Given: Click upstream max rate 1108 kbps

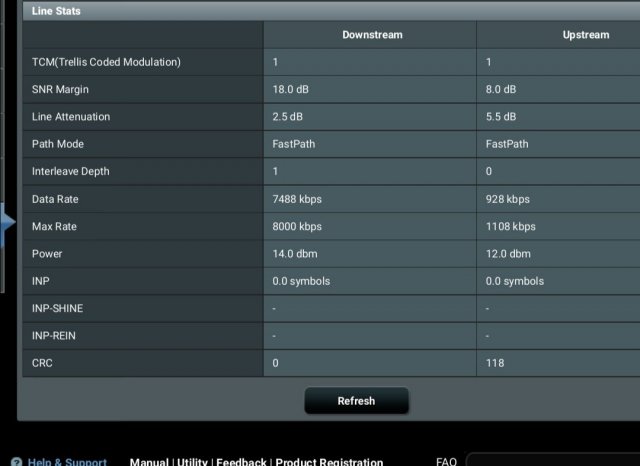Looking at the screenshot, I should [511, 226].
